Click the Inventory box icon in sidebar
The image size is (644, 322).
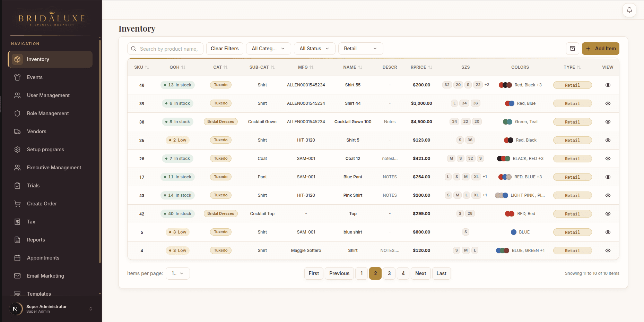pos(17,59)
